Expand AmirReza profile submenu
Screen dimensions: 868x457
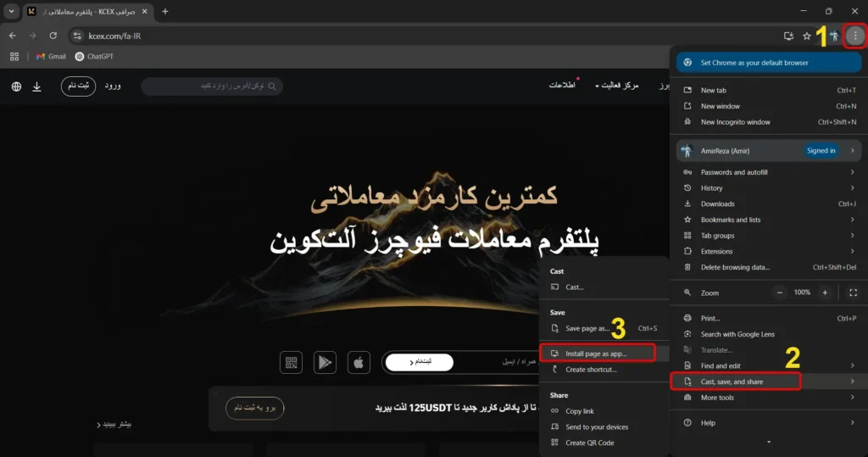pyautogui.click(x=768, y=151)
